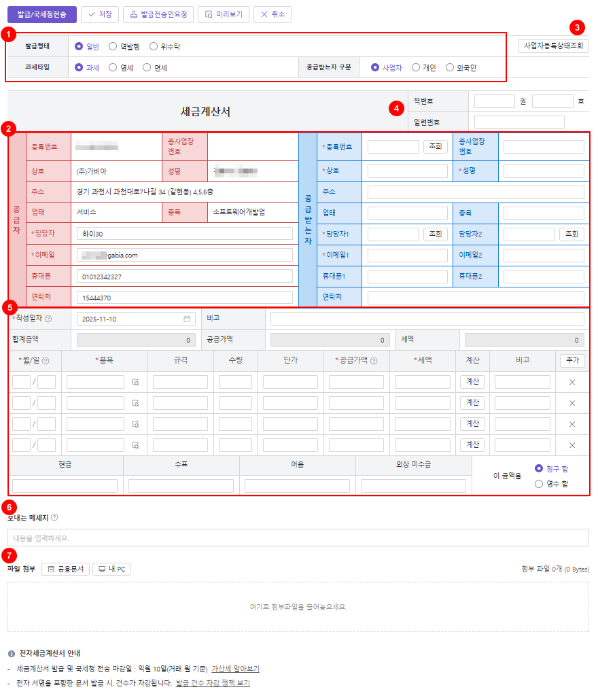
Task: Click the help icon next to 보내는 메세지
Action: coord(54,517)
